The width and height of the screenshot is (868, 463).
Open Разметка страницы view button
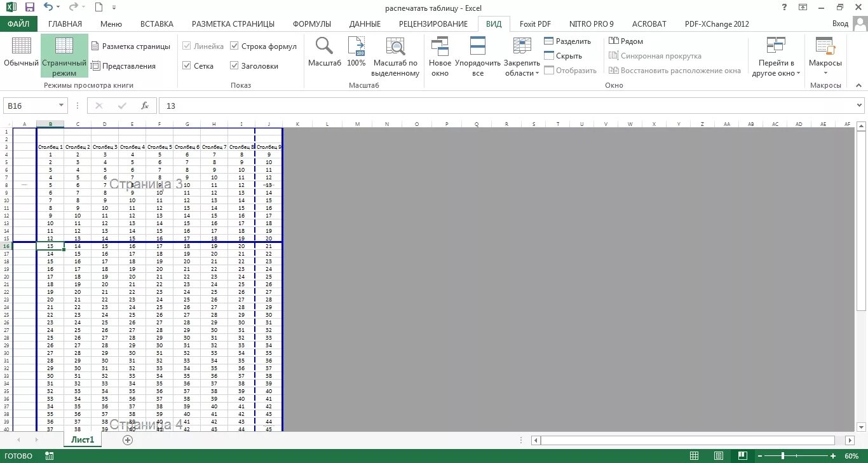tap(131, 46)
